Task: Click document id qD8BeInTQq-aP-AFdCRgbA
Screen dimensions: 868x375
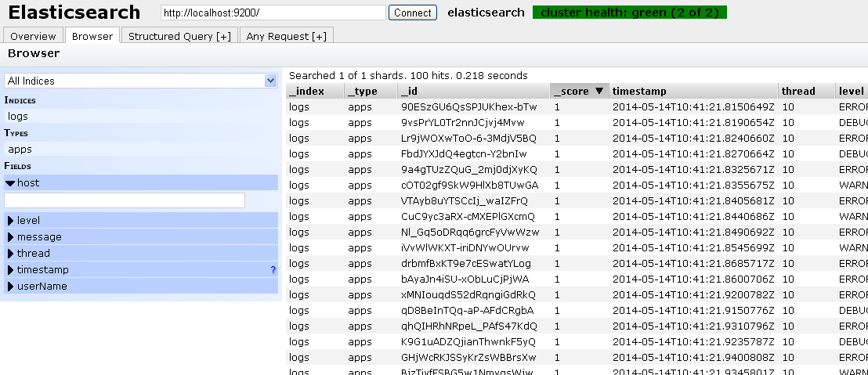Action: click(x=467, y=310)
